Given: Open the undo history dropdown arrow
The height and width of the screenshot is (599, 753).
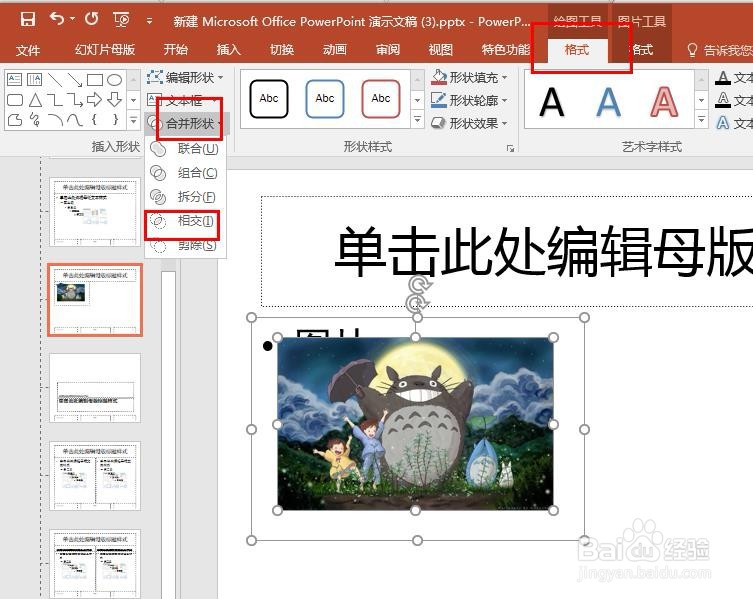Looking at the screenshot, I should click(73, 19).
